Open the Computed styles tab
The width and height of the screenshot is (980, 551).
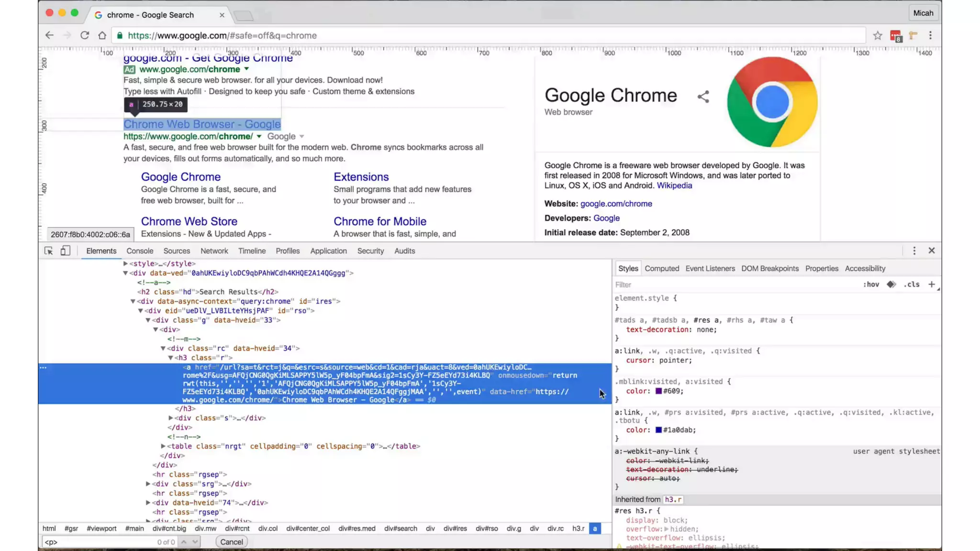tap(661, 268)
